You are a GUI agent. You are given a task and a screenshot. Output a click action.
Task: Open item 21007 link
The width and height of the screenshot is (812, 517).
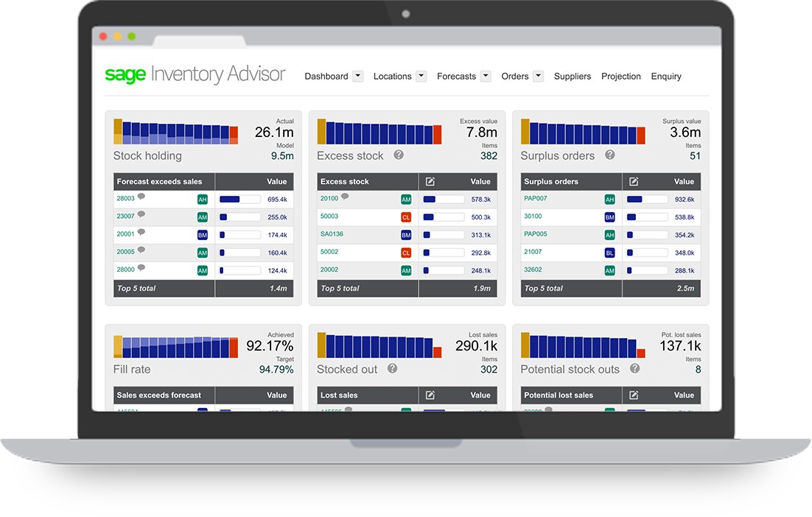click(533, 252)
